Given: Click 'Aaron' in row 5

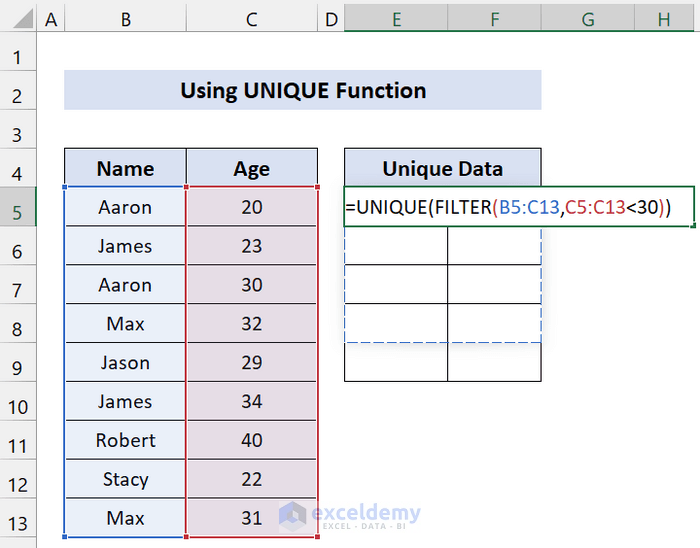Looking at the screenshot, I should point(125,207).
